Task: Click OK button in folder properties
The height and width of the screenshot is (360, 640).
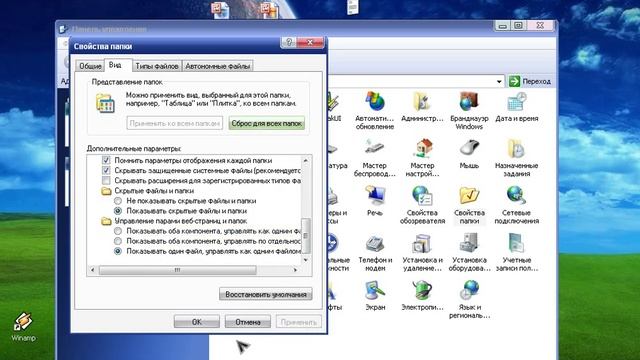Action: [197, 322]
